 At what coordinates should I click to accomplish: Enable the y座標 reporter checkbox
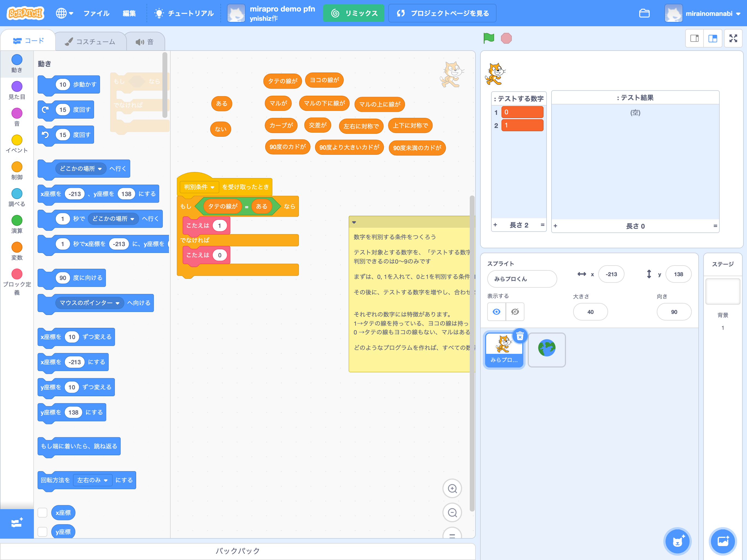click(43, 531)
